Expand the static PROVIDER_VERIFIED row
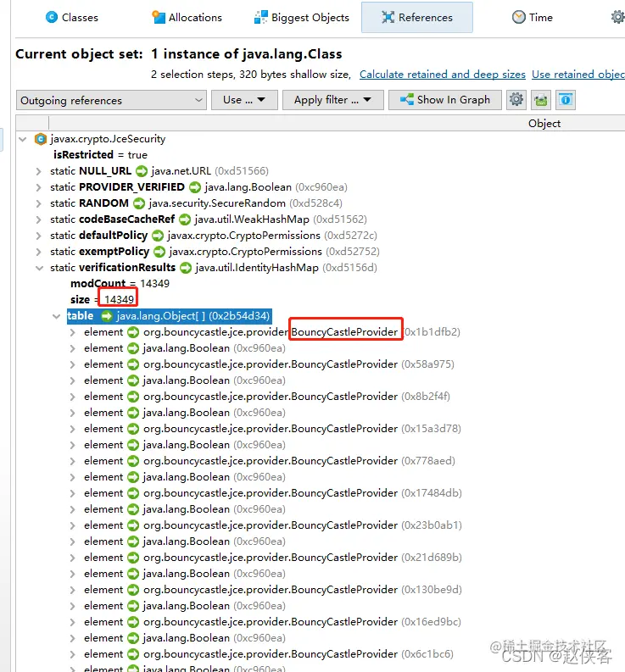This screenshot has width=625, height=672. click(39, 188)
